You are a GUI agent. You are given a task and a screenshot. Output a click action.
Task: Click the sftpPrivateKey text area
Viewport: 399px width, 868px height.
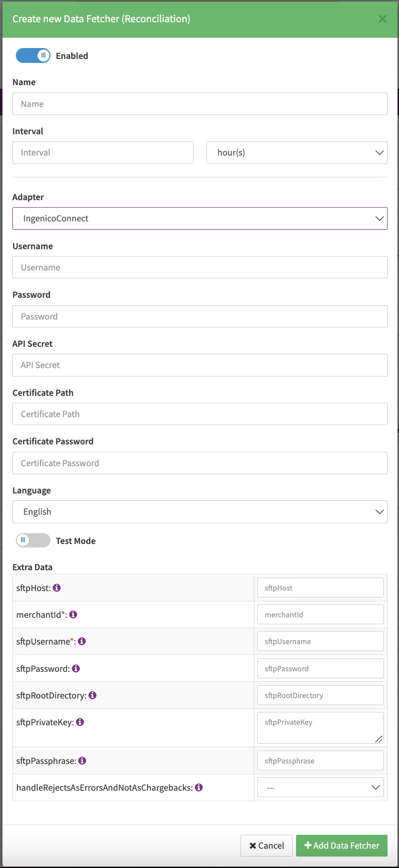tap(320, 727)
